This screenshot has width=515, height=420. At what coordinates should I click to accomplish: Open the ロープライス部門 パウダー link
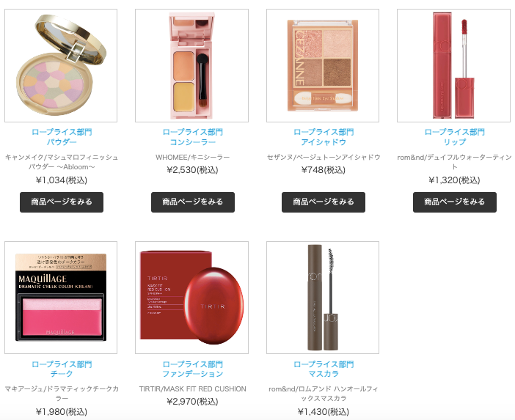[x=62, y=137]
